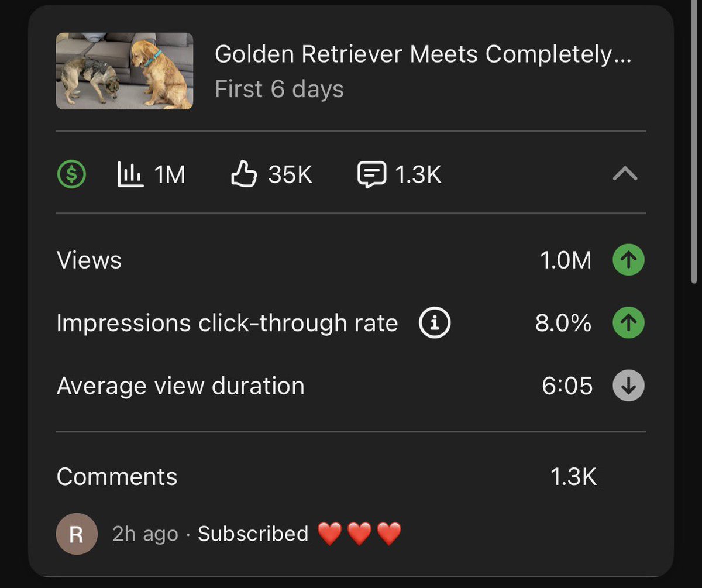This screenshot has width=702, height=588.
Task: Click the 'Views' metric label
Action: tap(89, 260)
